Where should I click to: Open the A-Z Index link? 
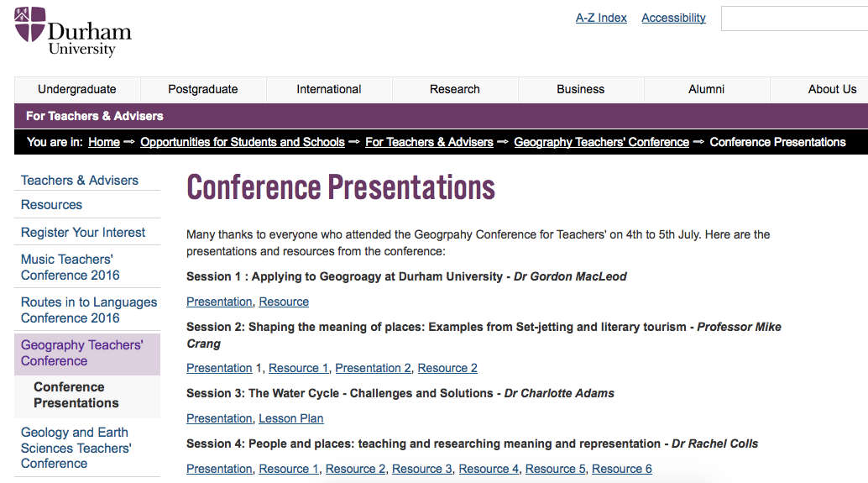coord(601,18)
